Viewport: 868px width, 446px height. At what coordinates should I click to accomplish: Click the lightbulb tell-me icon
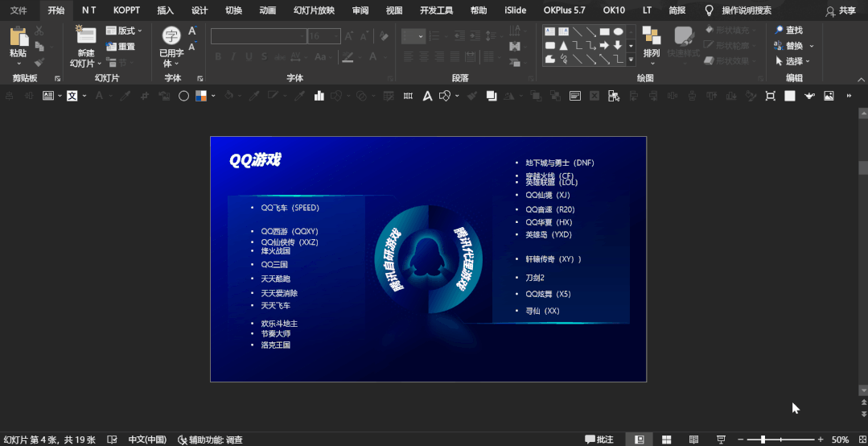click(x=709, y=10)
